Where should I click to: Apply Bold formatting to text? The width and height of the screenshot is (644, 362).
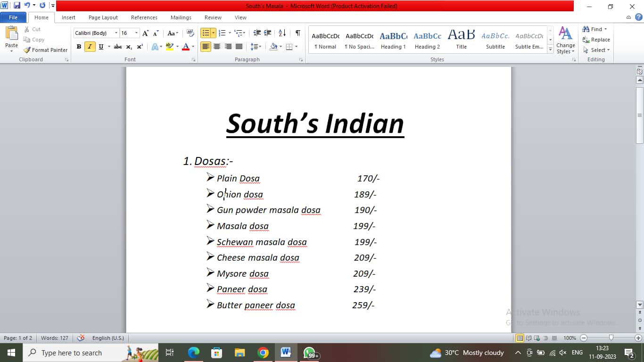point(79,47)
